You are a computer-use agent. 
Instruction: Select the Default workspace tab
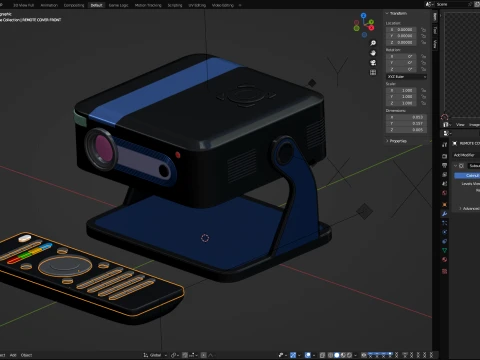coord(96,5)
